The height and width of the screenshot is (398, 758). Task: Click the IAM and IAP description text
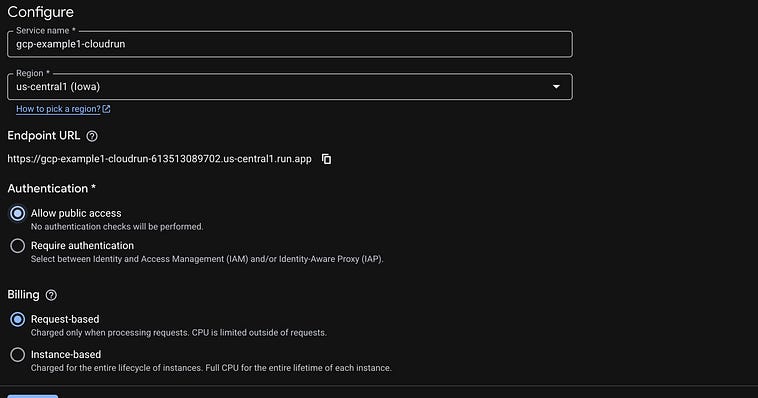[207, 259]
